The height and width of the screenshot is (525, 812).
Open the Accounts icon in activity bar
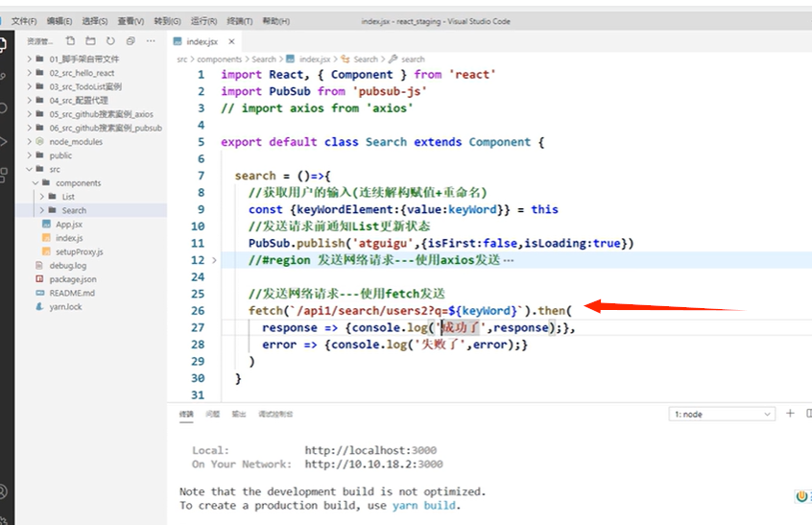[3, 490]
